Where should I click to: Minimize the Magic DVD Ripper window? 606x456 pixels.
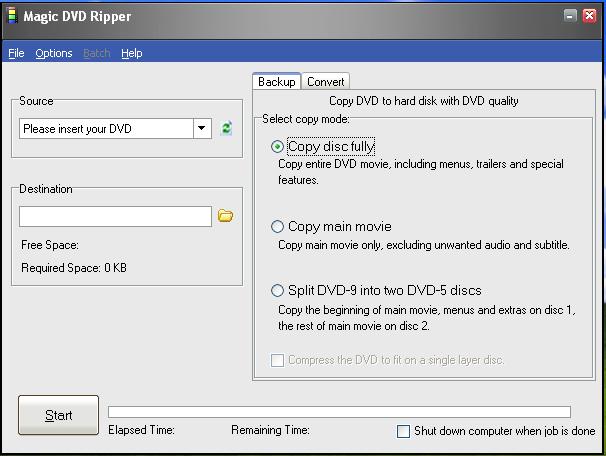(x=570, y=16)
